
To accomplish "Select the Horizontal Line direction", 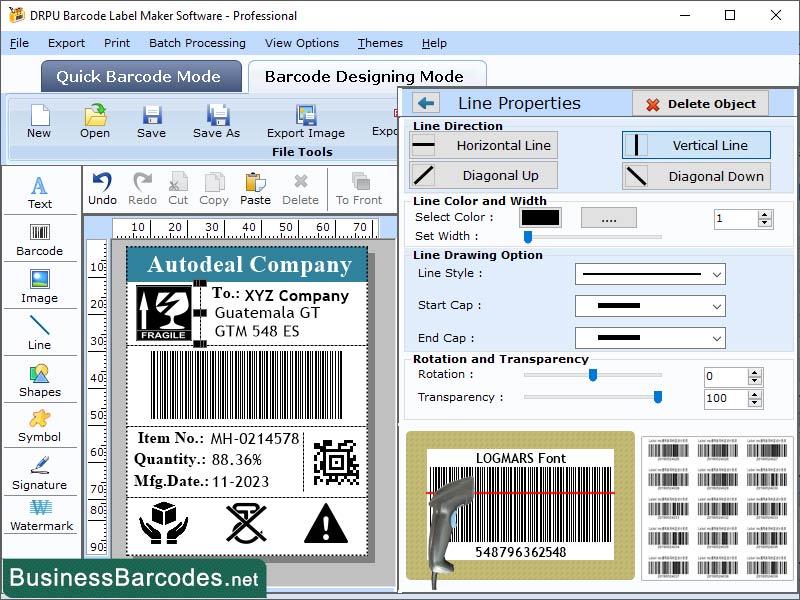I will 483,145.
